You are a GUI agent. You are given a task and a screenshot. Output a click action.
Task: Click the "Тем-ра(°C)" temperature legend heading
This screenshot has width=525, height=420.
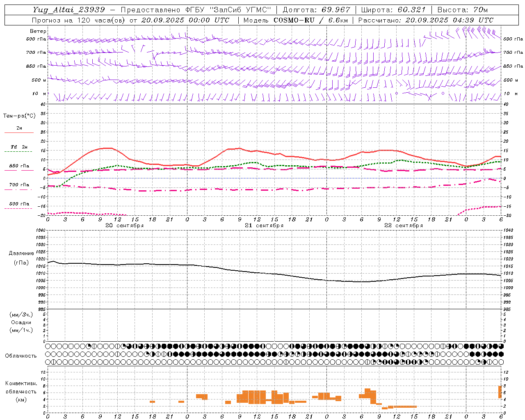[19, 116]
